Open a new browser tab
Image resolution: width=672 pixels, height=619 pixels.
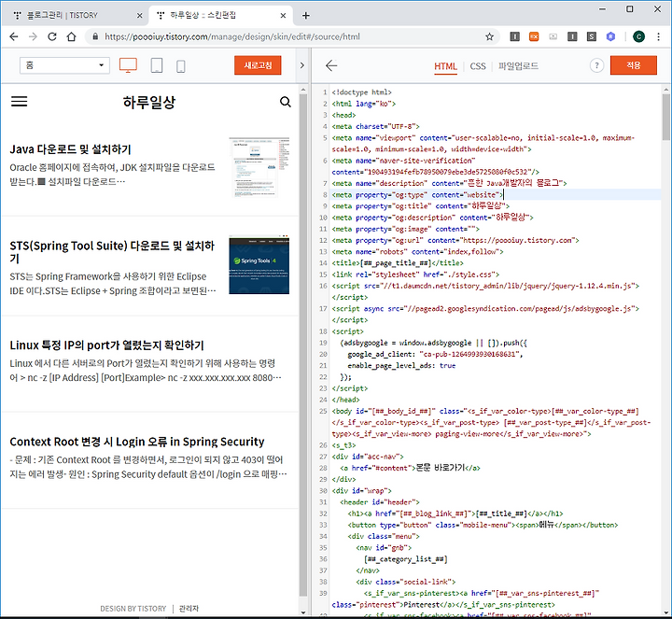point(305,16)
